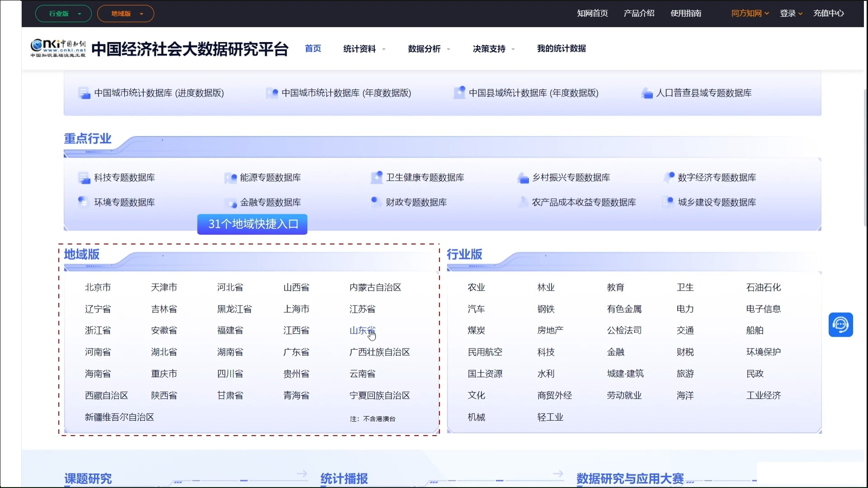Click the 行业版 section heading
868x488 pixels.
point(464,254)
